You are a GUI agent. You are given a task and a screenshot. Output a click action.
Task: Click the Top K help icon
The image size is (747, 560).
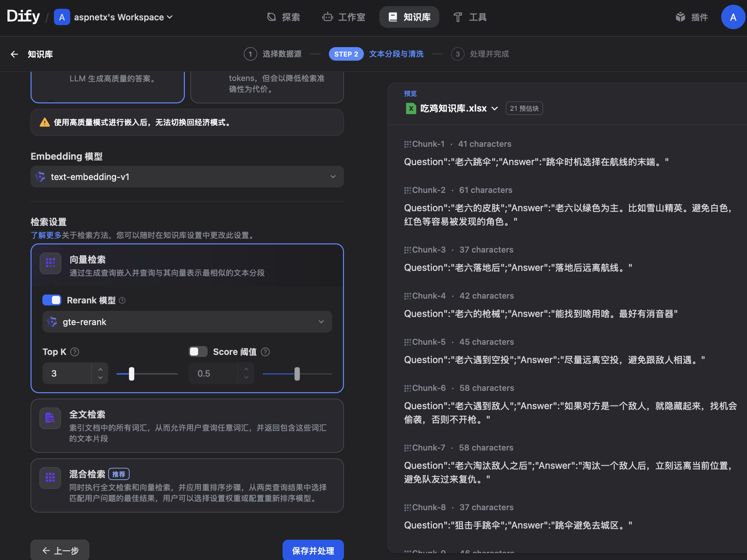(75, 352)
